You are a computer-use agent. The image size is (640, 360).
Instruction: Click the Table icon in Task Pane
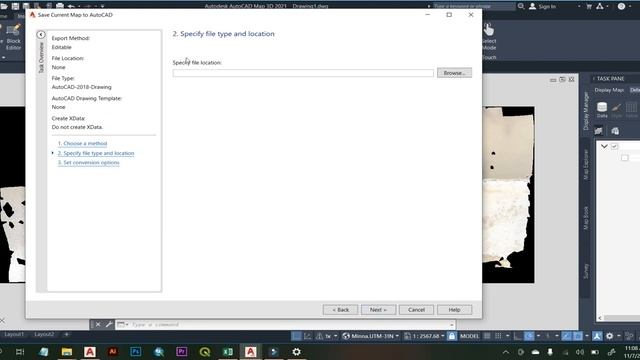pyautogui.click(x=631, y=110)
